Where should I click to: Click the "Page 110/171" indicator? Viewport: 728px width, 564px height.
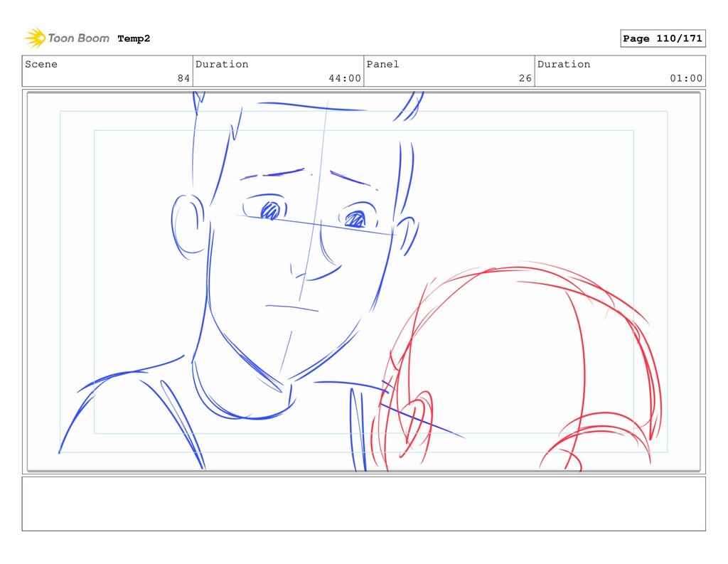663,38
